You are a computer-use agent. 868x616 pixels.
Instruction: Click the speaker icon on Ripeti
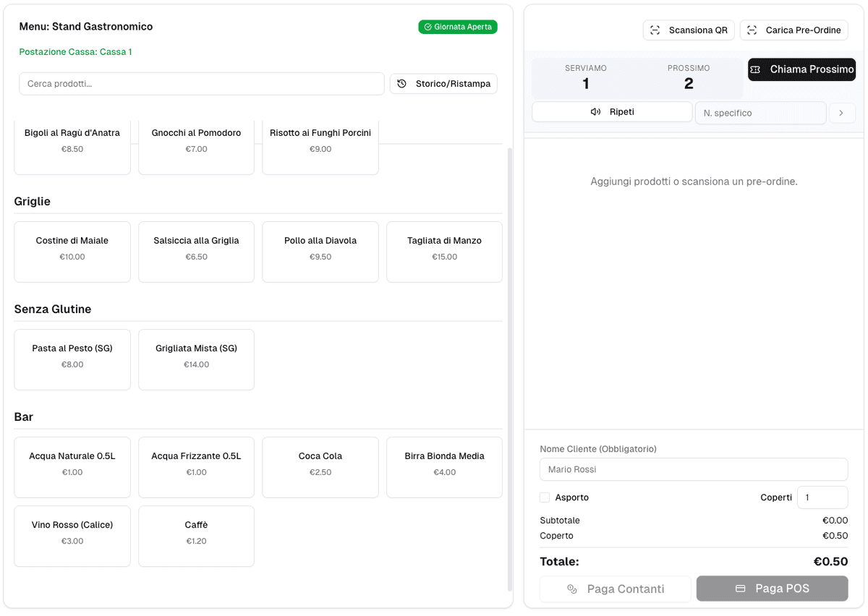(x=595, y=112)
